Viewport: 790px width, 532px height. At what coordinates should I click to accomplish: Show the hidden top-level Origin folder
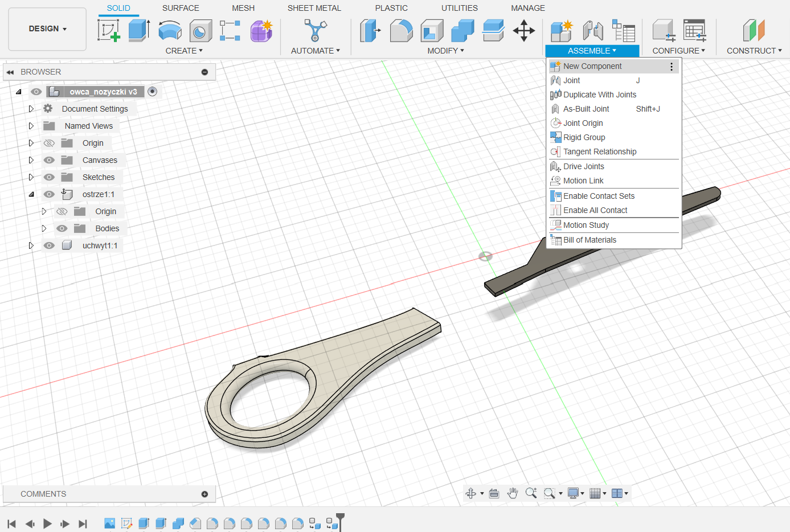[x=49, y=143]
